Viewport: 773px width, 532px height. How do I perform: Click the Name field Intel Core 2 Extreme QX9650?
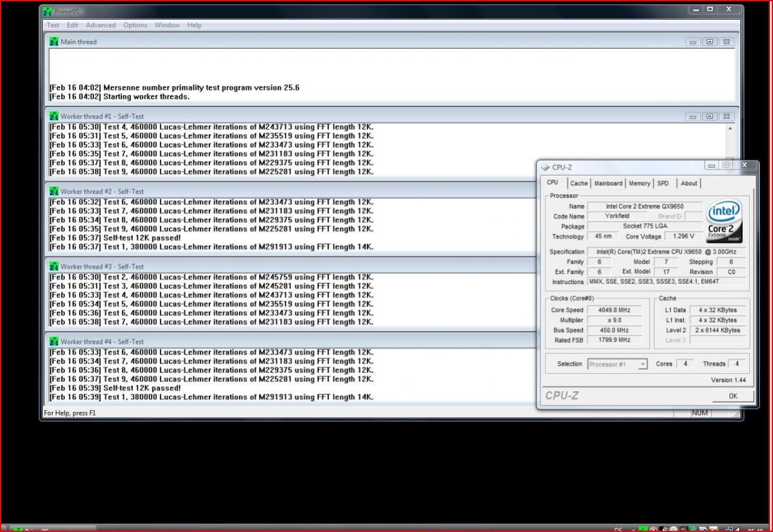644,206
